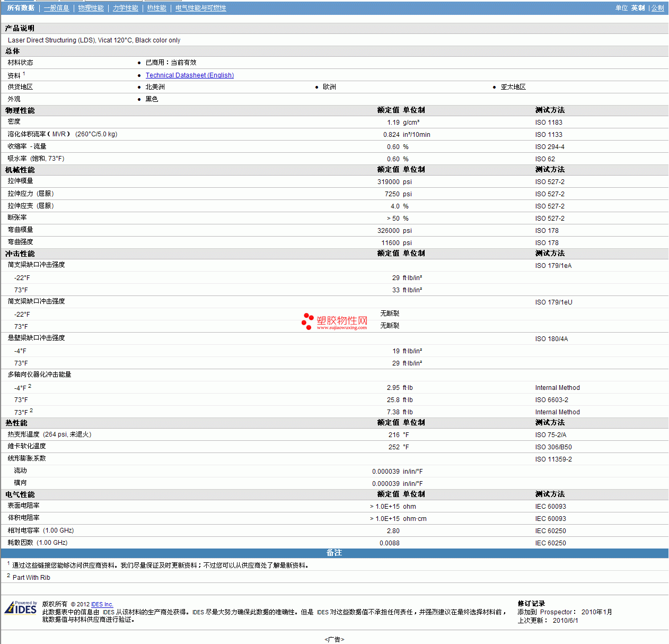Click the 修订记录 heading
The image size is (669, 644).
coord(531,604)
